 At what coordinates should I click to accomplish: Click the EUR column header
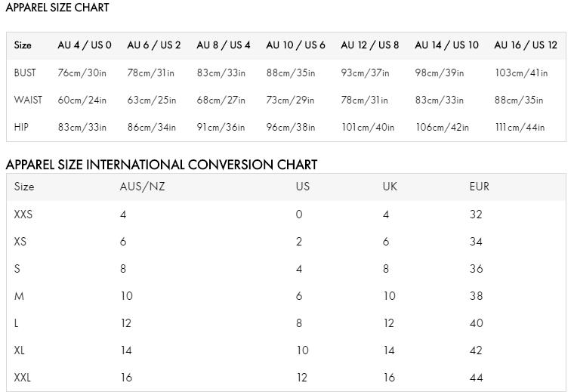point(480,187)
